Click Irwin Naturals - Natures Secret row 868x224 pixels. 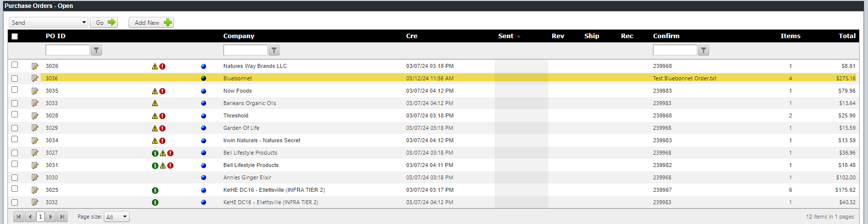pyautogui.click(x=434, y=140)
